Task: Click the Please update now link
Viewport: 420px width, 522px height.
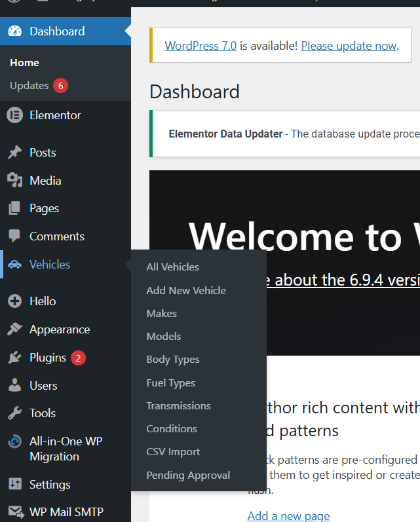Action: coord(349,46)
